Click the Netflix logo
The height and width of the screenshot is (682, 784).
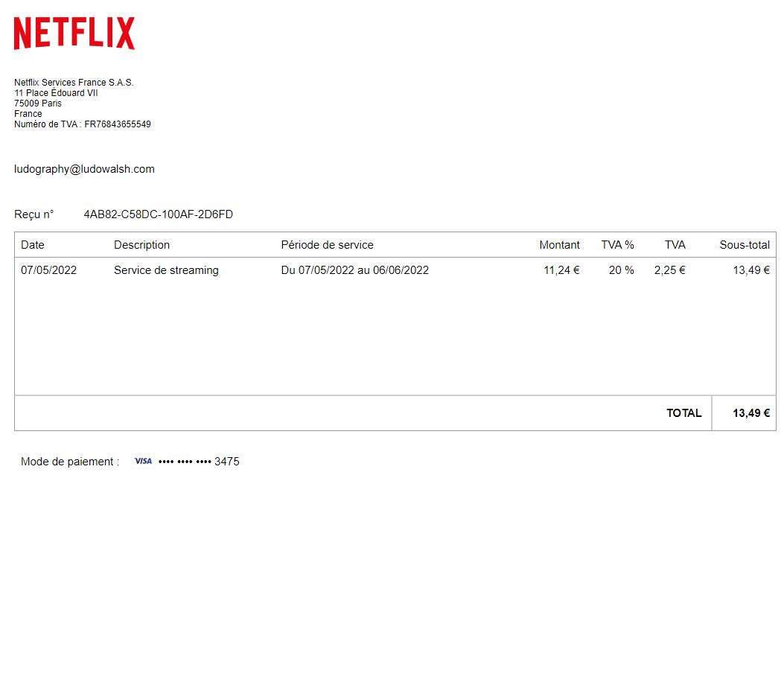pyautogui.click(x=74, y=34)
